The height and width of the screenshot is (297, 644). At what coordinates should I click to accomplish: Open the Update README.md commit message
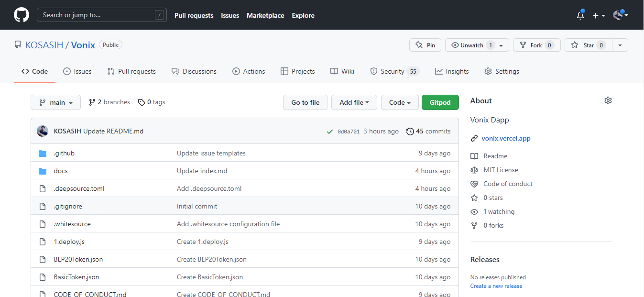point(113,131)
